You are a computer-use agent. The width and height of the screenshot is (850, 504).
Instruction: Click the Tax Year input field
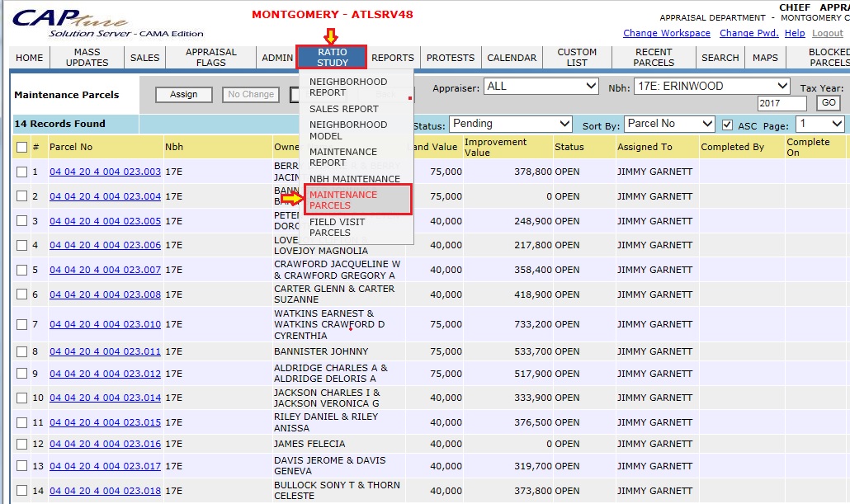coord(782,104)
